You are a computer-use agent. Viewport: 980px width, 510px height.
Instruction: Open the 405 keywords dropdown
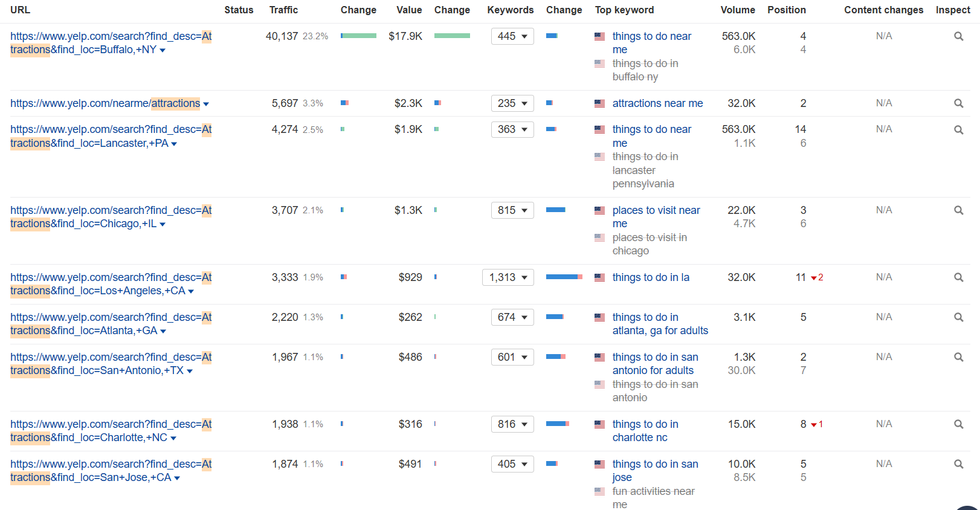(x=512, y=464)
